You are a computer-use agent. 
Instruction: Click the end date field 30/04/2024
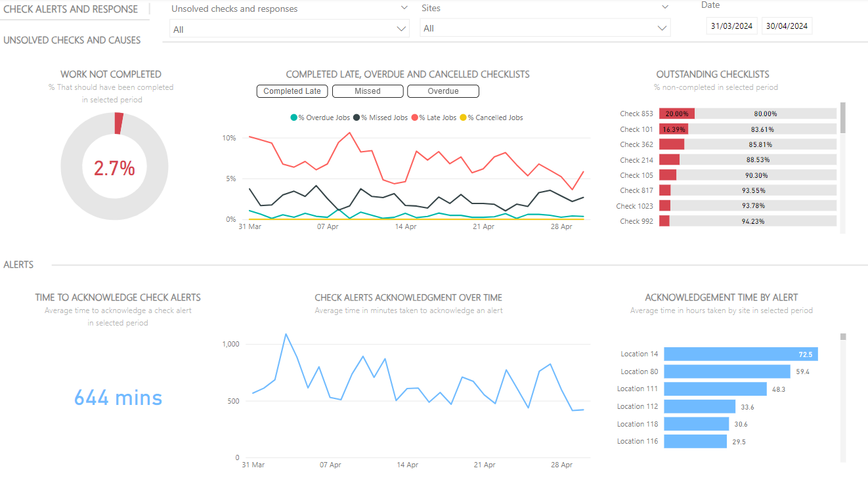tap(787, 26)
